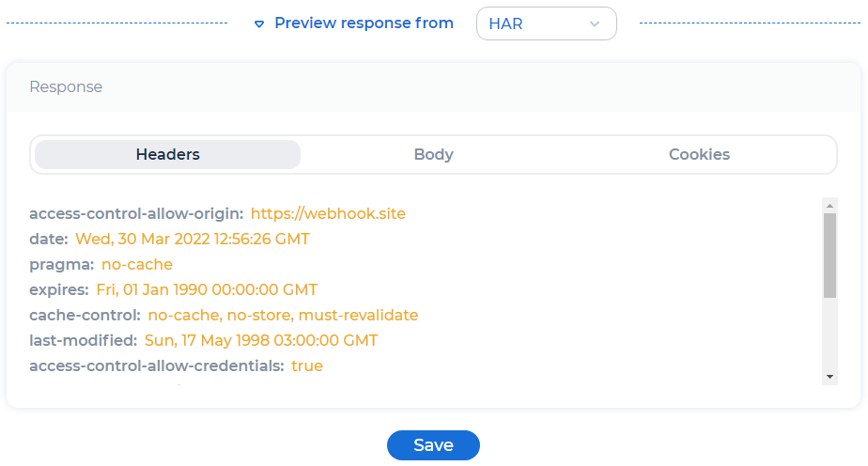The height and width of the screenshot is (466, 868).
Task: Click the chevron arrow in HAR dropdown
Action: point(595,23)
